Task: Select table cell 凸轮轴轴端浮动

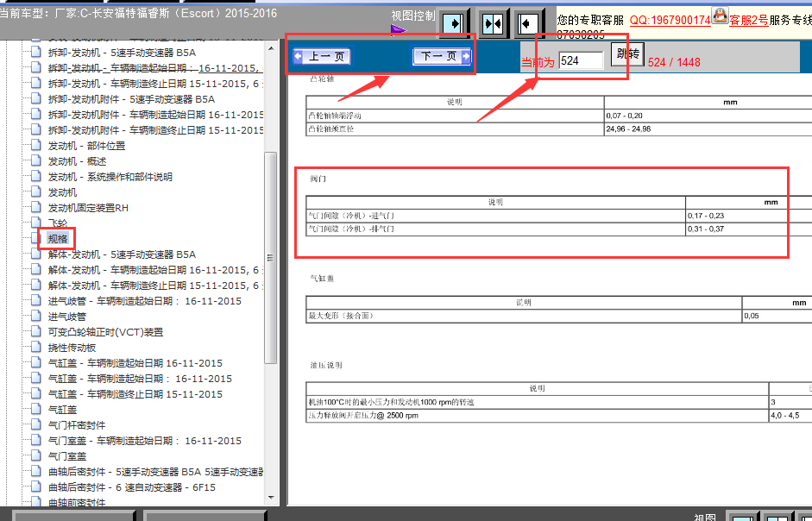Action: [x=455, y=116]
